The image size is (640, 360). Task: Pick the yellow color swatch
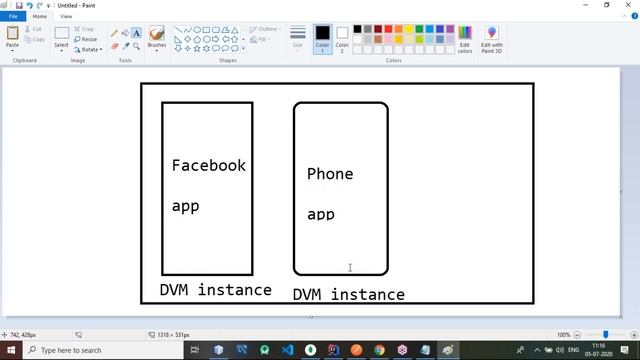(x=409, y=29)
